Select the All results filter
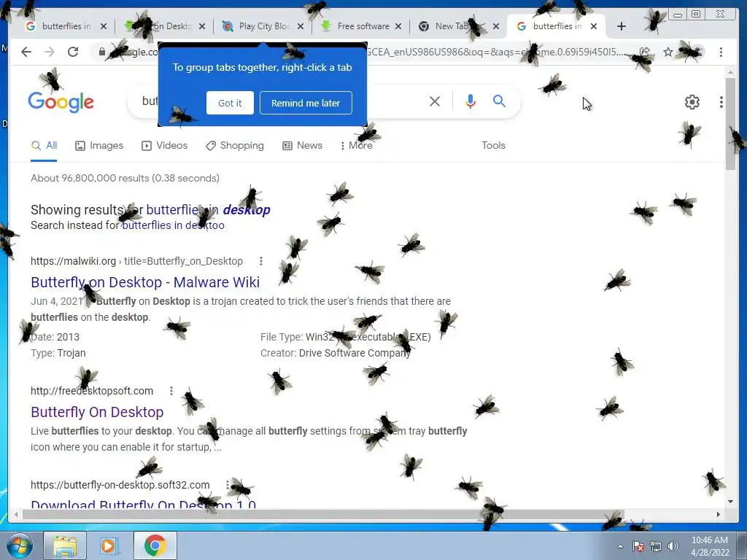This screenshot has height=560, width=747. (x=44, y=146)
